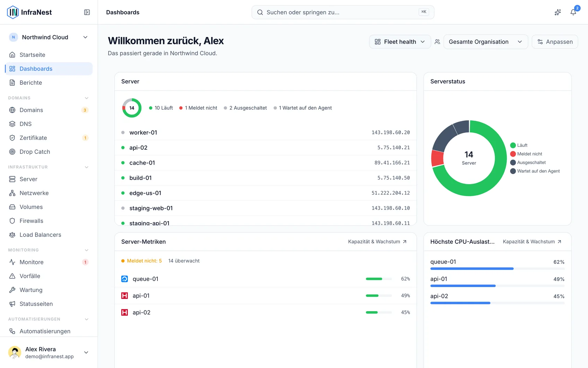Screen dimensions: 588x368
Task: Open the Gesamte Organisation scope dropdown
Action: 486,42
